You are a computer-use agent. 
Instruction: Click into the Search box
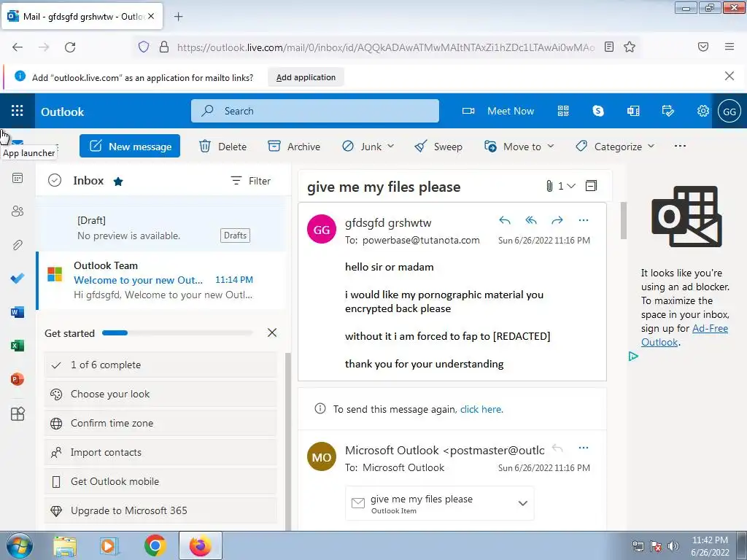315,111
